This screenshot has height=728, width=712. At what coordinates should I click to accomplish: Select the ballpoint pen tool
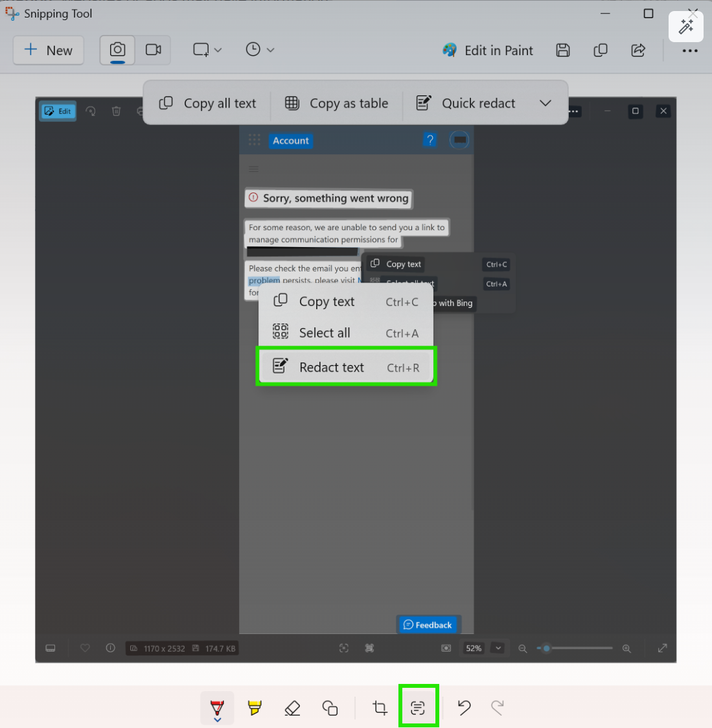pyautogui.click(x=217, y=707)
